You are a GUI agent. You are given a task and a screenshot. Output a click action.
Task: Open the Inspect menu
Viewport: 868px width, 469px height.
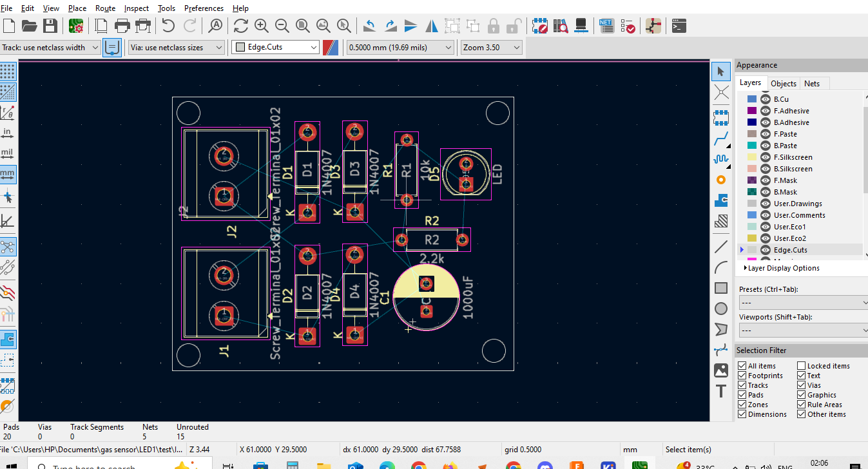pos(136,8)
